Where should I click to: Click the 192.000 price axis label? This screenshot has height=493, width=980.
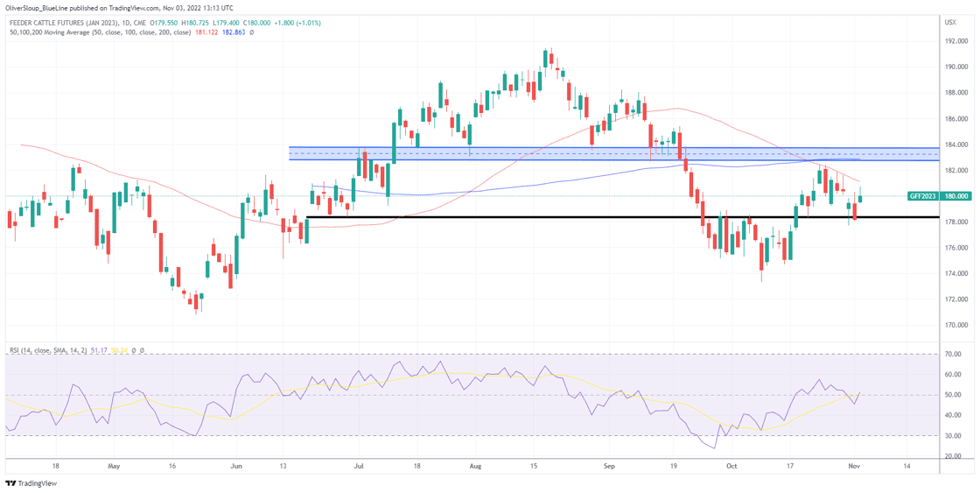[x=956, y=41]
